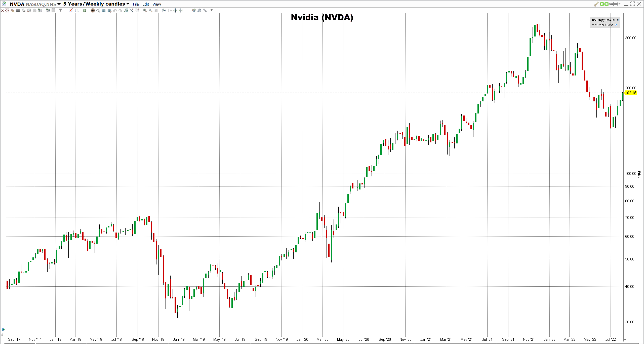
Task: Click the Nvidia (NVDA) chart title
Action: coord(322,17)
